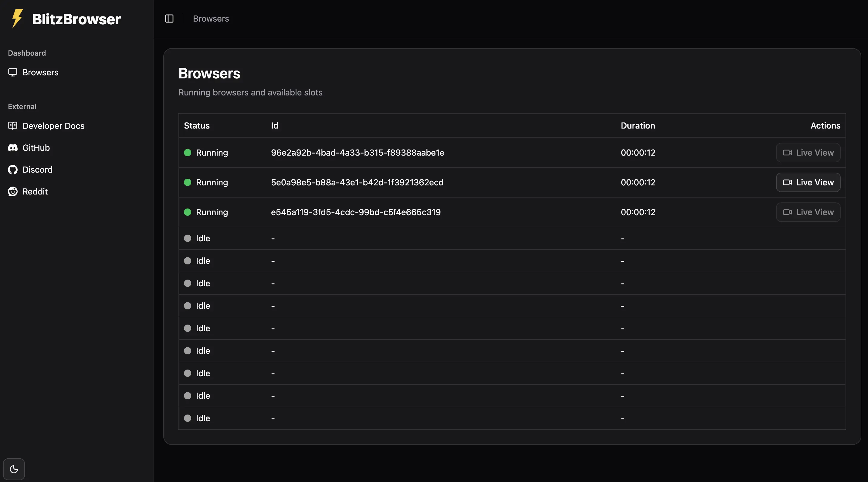The width and height of the screenshot is (868, 482).
Task: Click the camera icon on the last Live View button
Action: click(788, 212)
